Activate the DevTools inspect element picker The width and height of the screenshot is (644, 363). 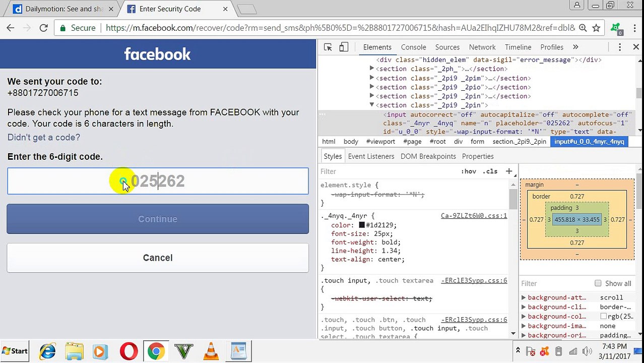coord(328,47)
